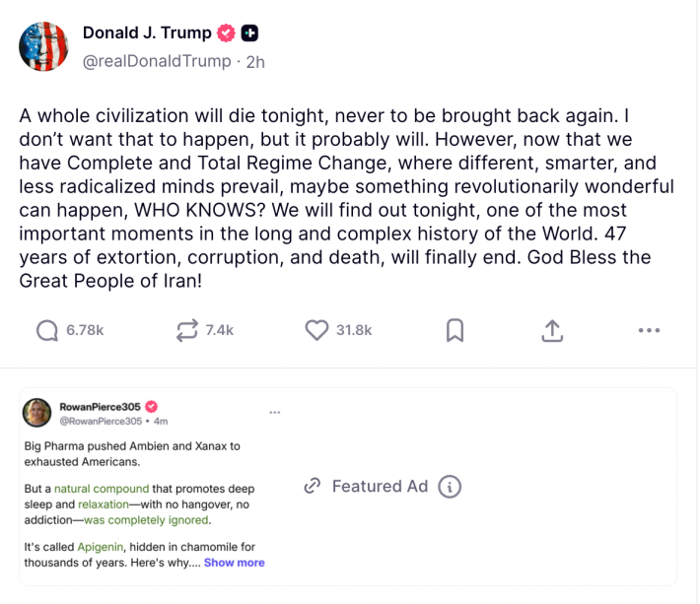Click the share upload icon
The height and width of the screenshot is (604, 700).
click(551, 331)
